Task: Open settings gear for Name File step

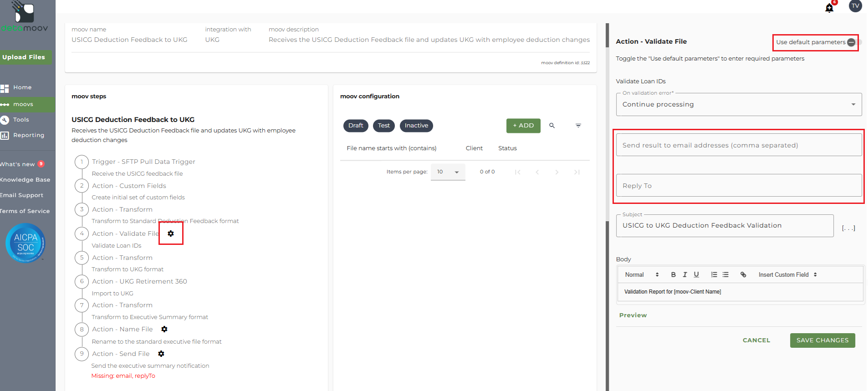Action: pos(164,329)
